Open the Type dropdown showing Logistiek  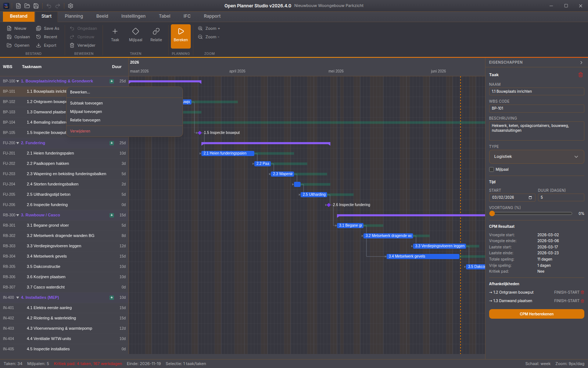pos(537,157)
